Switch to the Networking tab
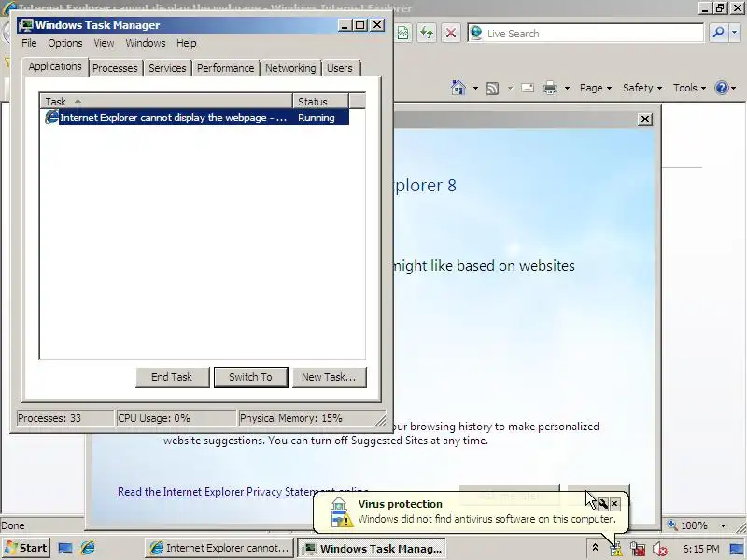The width and height of the screenshot is (747, 560). 290,68
